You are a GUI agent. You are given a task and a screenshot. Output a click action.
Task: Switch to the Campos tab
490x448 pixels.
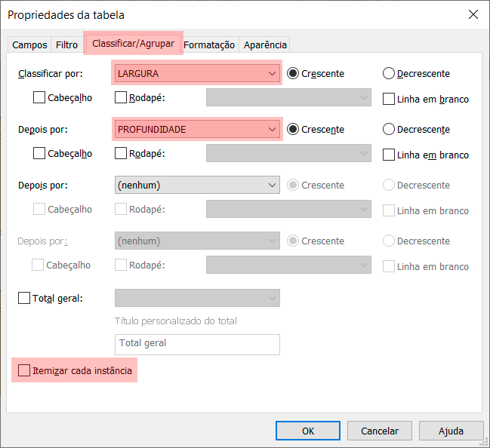coord(29,45)
